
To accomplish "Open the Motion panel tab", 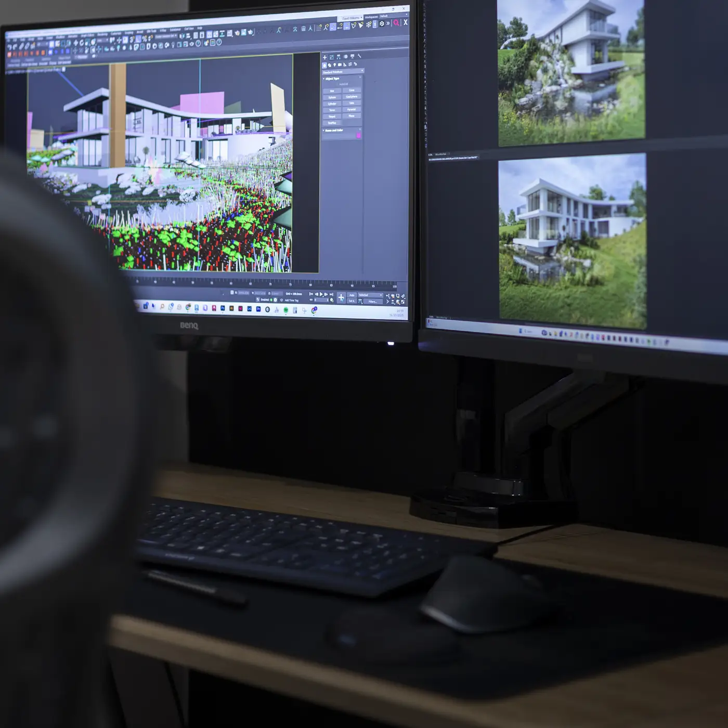I will coord(345,57).
